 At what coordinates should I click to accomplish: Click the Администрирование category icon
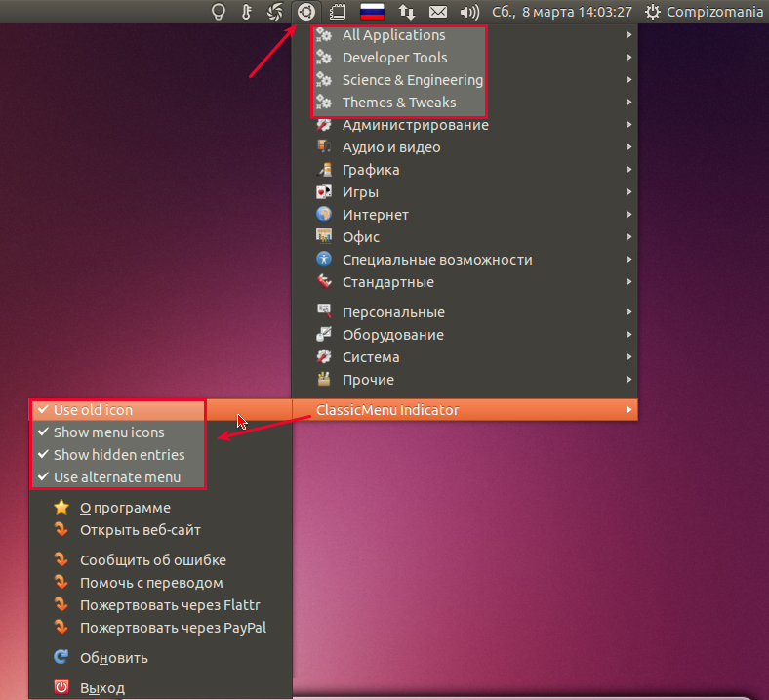pyautogui.click(x=324, y=125)
